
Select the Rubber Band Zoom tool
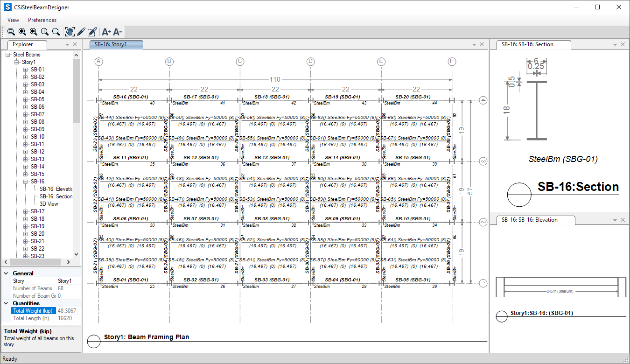tap(11, 32)
